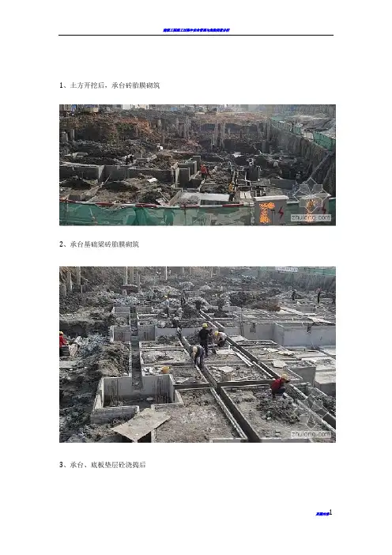Select heading 2 承台基础梁砖胎膜砌筑
Viewport: 392px width, 555px height.
99,244
